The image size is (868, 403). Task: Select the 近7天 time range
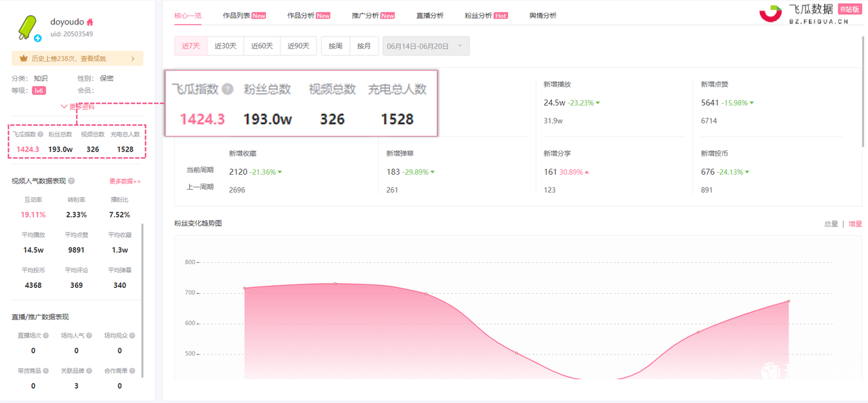click(191, 46)
